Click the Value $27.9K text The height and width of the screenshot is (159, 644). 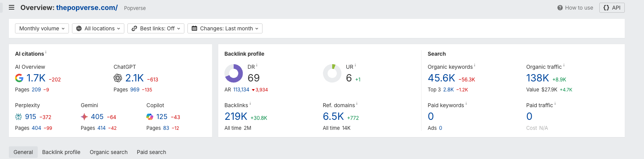tap(542, 89)
